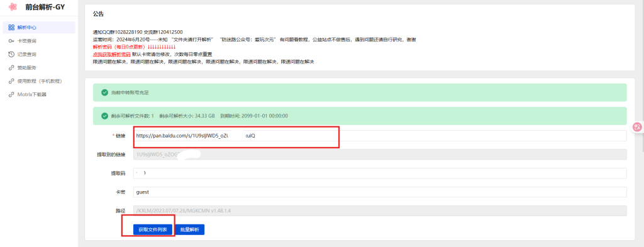Click the link icon beside 赞助服务
644x247 pixels.
11,68
